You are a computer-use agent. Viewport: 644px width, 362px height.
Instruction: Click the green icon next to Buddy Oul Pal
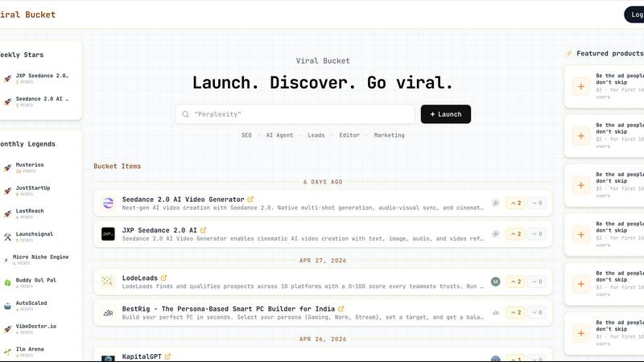click(x=7, y=283)
